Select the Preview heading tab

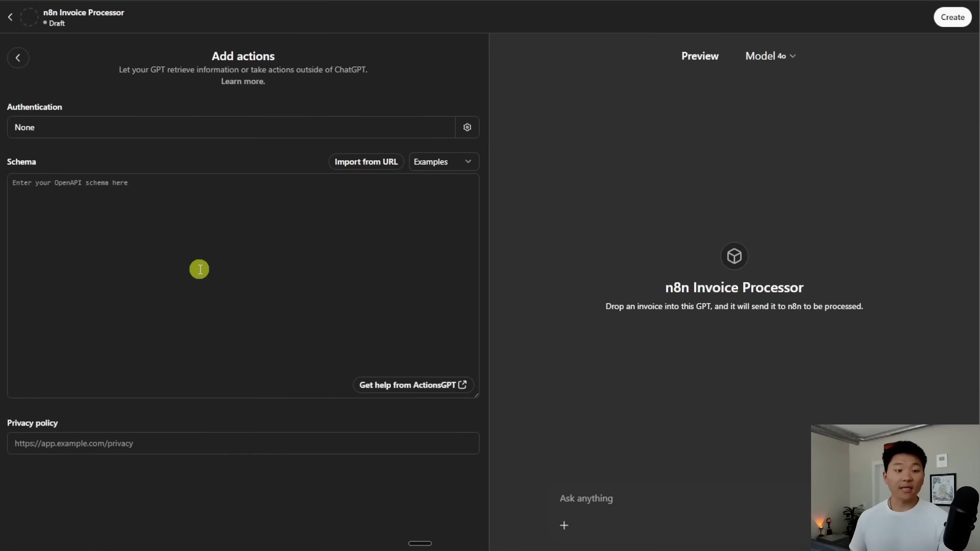pos(700,56)
